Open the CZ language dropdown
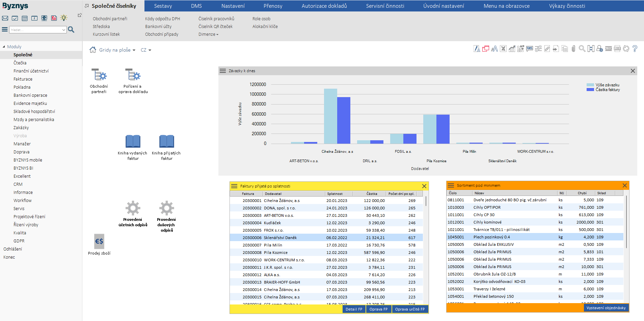Viewport: 644px width, 321px height. 146,50
